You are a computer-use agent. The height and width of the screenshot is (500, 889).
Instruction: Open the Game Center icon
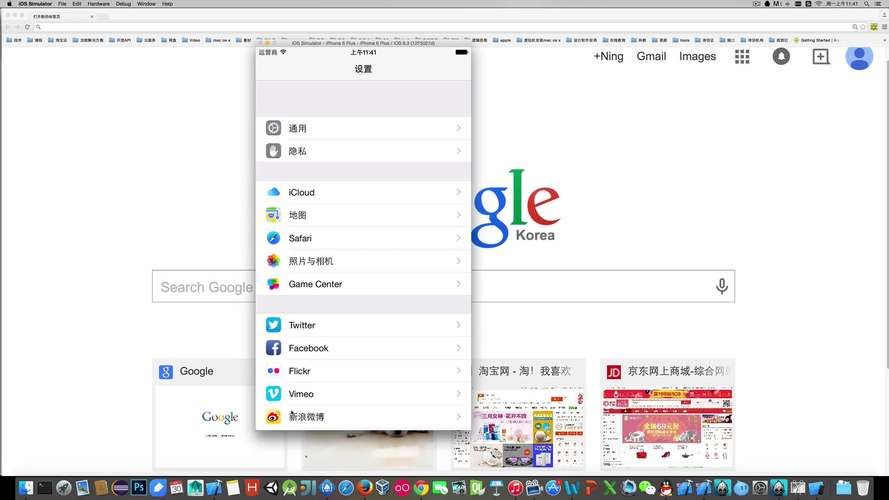(273, 284)
